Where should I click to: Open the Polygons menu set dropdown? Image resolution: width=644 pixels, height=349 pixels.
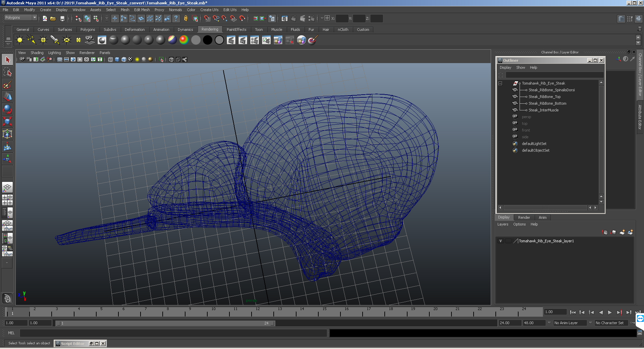(x=20, y=17)
